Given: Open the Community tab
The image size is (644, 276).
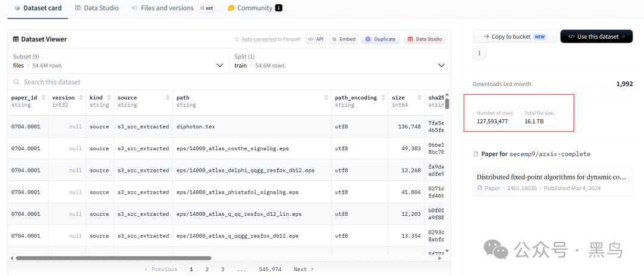Looking at the screenshot, I should [x=255, y=8].
